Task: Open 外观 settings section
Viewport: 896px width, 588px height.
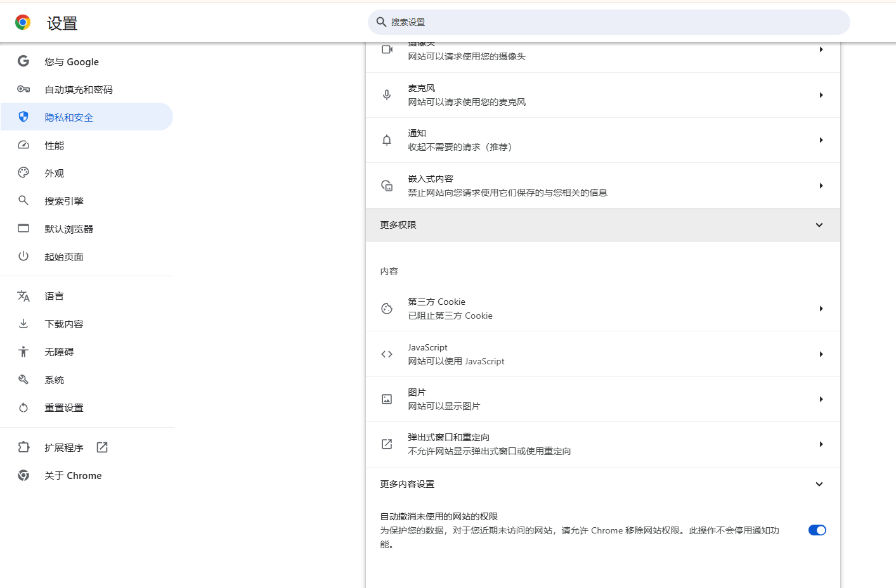Action: (87, 173)
